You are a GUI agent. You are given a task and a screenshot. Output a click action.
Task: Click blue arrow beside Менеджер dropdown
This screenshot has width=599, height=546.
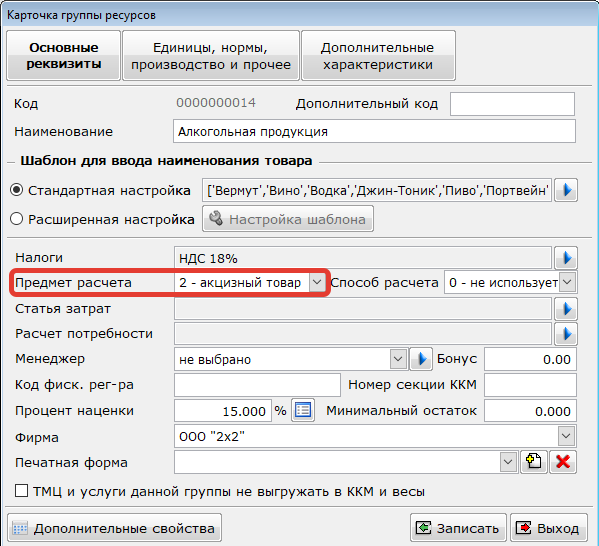click(x=421, y=359)
